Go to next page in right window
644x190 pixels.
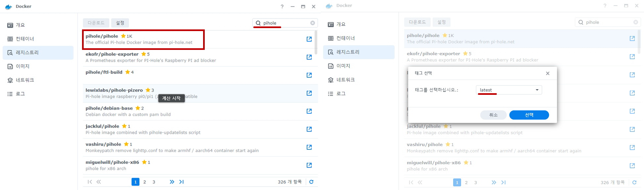(x=494, y=182)
